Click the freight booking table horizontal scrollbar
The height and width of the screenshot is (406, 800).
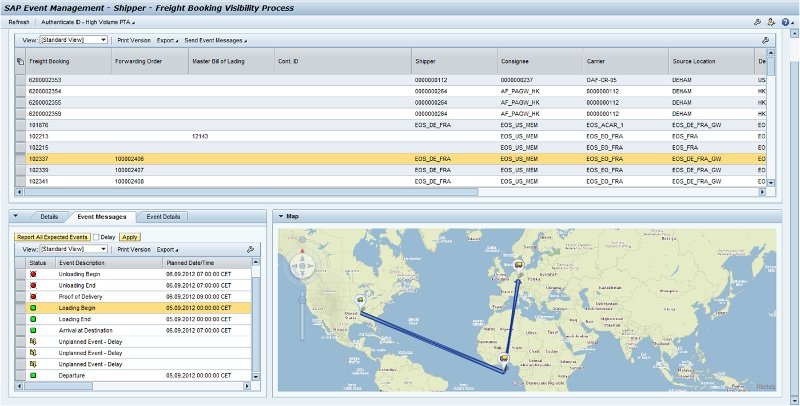point(251,192)
